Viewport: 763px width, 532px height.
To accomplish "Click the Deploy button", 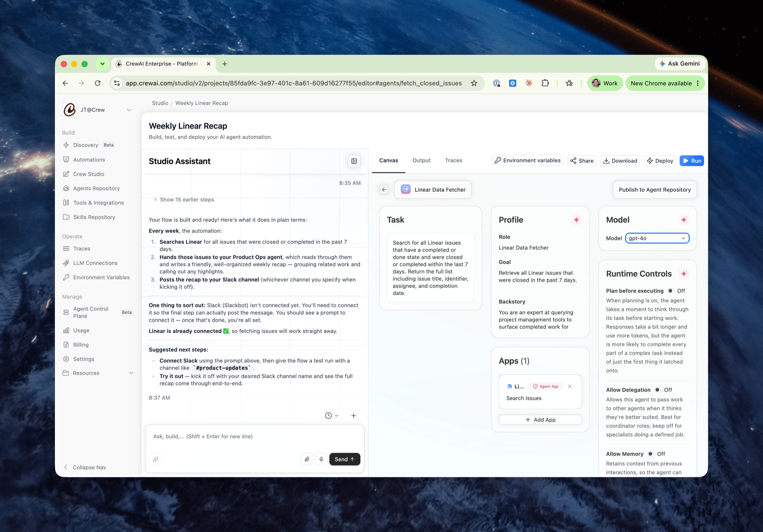I will coord(660,161).
